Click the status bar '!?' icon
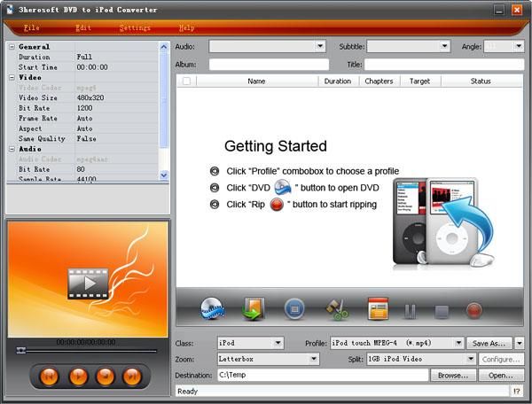Image resolution: width=532 pixels, height=404 pixels. 516,391
